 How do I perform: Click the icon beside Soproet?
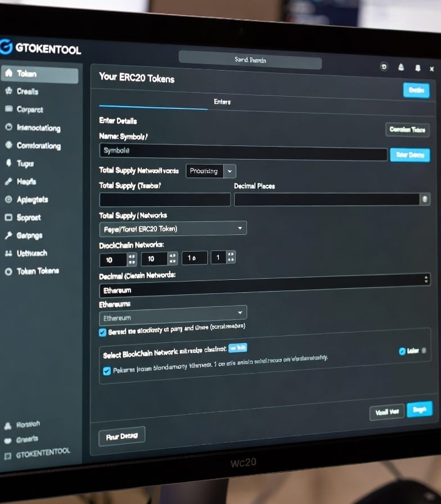8,217
